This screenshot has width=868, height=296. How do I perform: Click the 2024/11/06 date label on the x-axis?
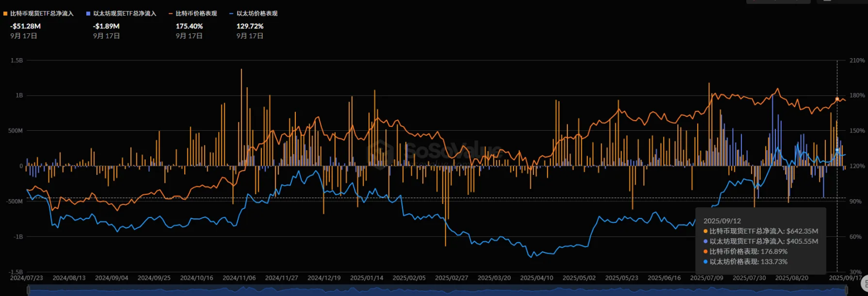tap(239, 278)
